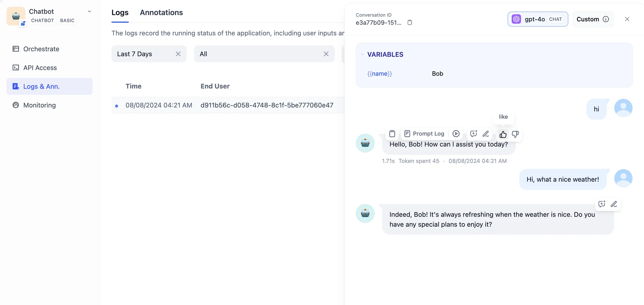Open the Monitoring page
The image size is (644, 305).
pos(39,105)
